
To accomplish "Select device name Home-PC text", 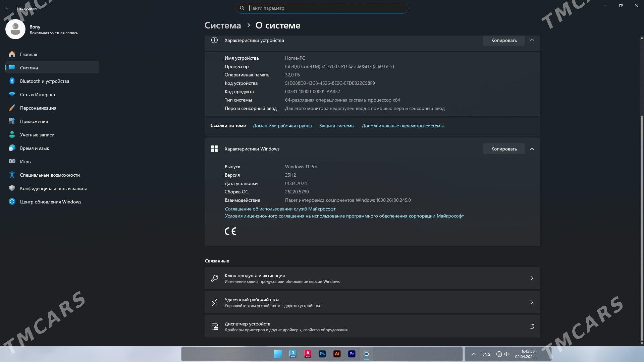I will pos(295,58).
